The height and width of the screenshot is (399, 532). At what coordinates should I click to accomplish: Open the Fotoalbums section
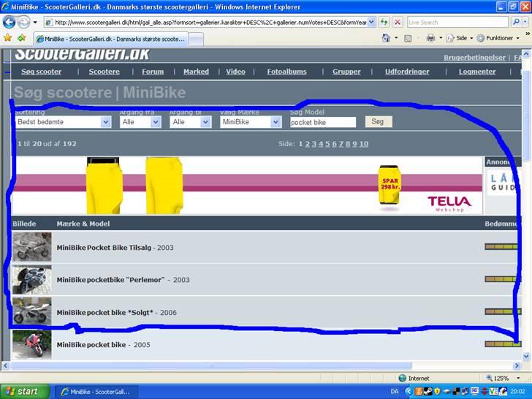tap(286, 72)
